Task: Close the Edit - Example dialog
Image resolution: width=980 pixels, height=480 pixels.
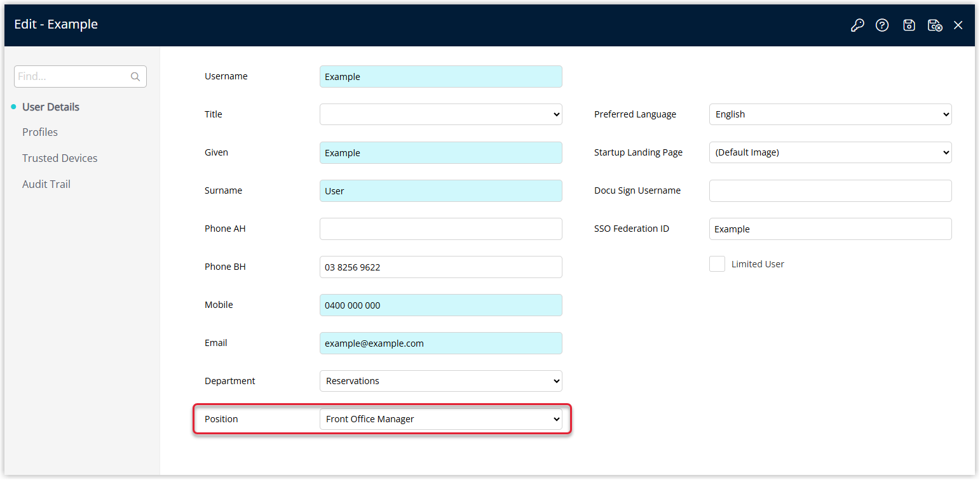Action: [x=958, y=25]
